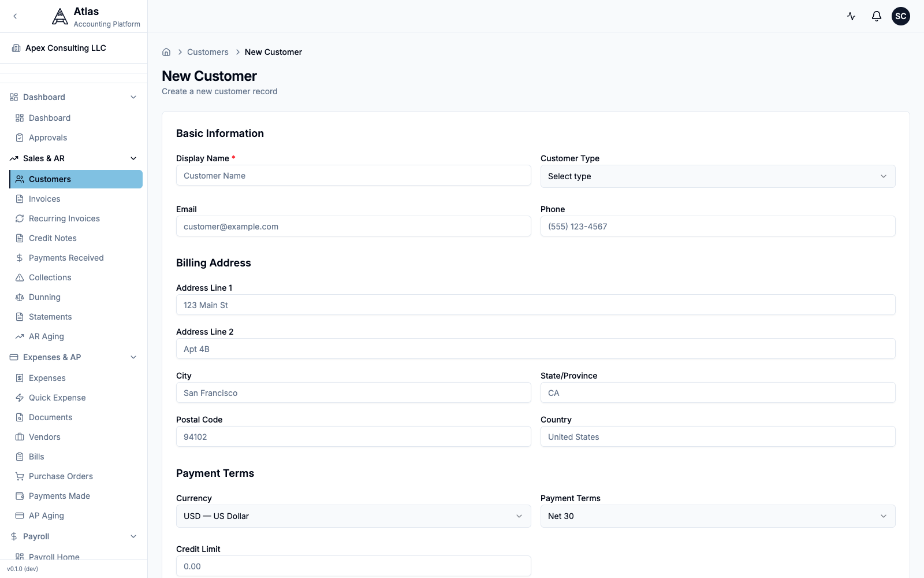Click the Approvals clipboard icon
Image resolution: width=924 pixels, height=578 pixels.
[20, 138]
